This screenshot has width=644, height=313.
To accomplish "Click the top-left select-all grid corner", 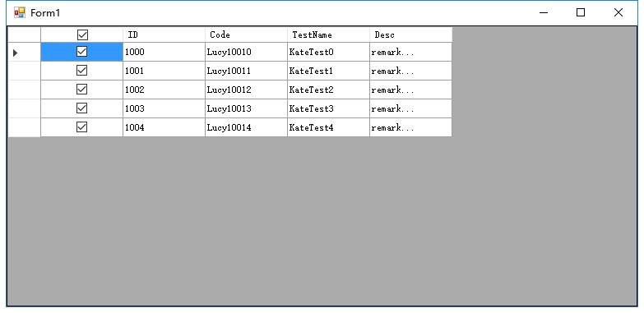I will 24,35.
